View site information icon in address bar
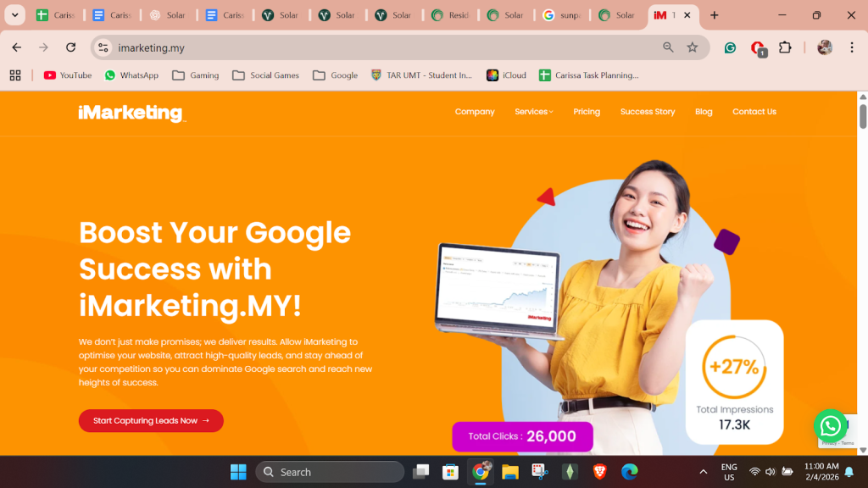The image size is (868, 488). pos(103,47)
